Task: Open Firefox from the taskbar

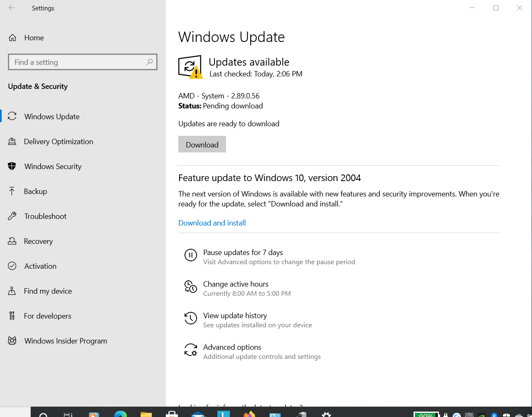Action: [x=249, y=414]
